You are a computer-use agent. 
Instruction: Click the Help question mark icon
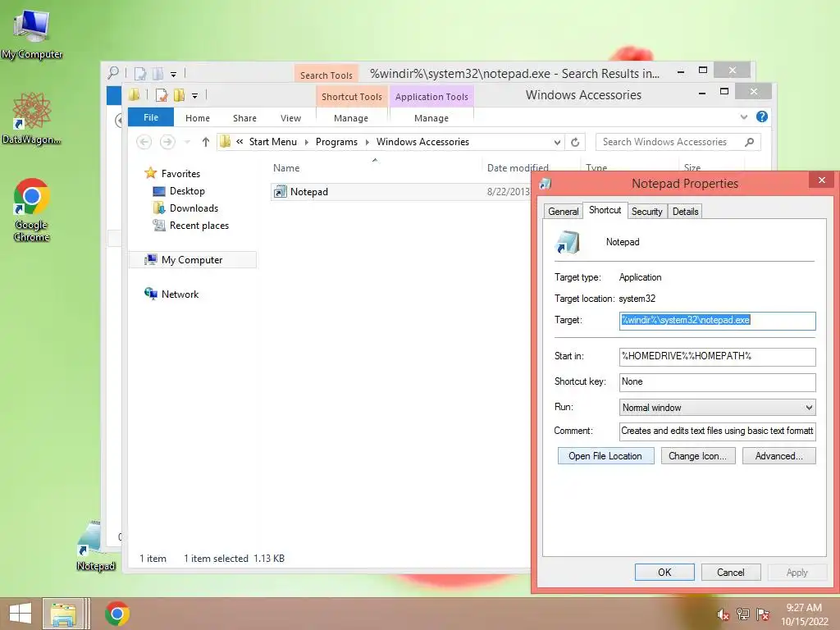(x=762, y=116)
